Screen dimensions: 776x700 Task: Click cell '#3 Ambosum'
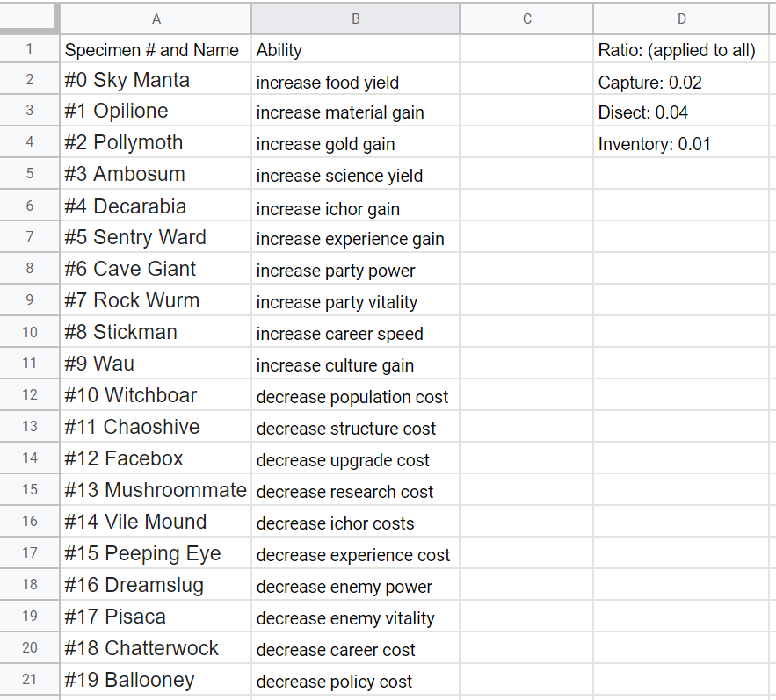point(156,173)
